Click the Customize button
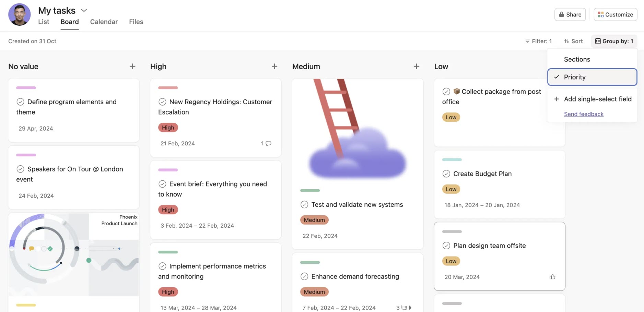Screen dimensions: 644x312 coord(615,14)
